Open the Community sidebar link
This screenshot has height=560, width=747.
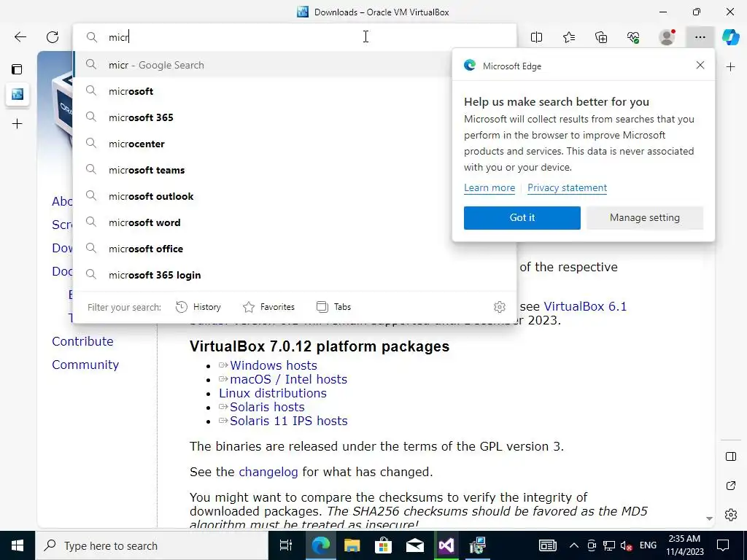tap(85, 365)
